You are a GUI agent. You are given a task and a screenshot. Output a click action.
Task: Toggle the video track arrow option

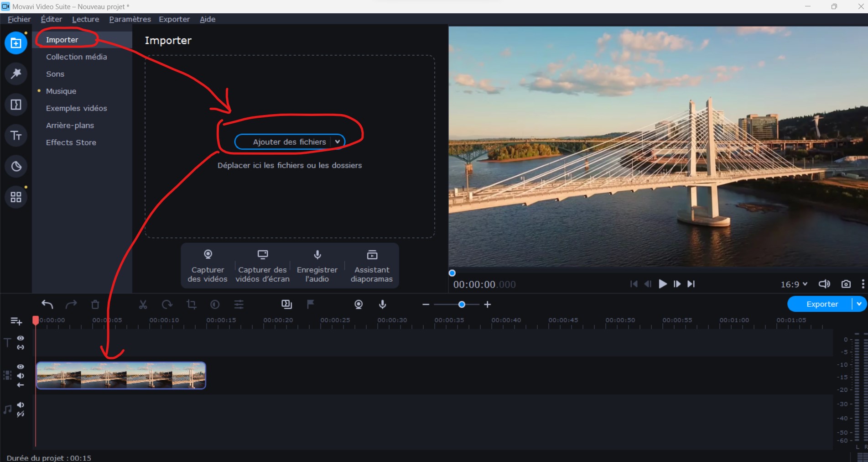click(x=21, y=385)
